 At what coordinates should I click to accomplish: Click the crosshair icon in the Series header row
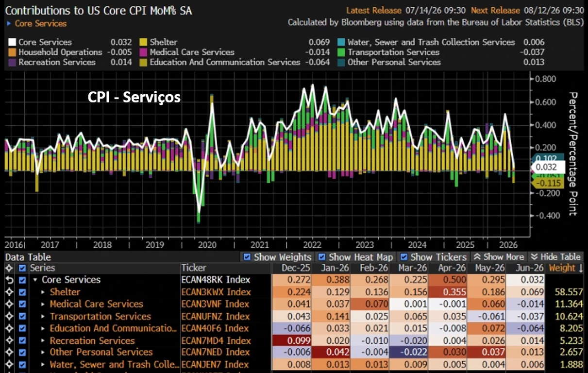tap(8, 268)
